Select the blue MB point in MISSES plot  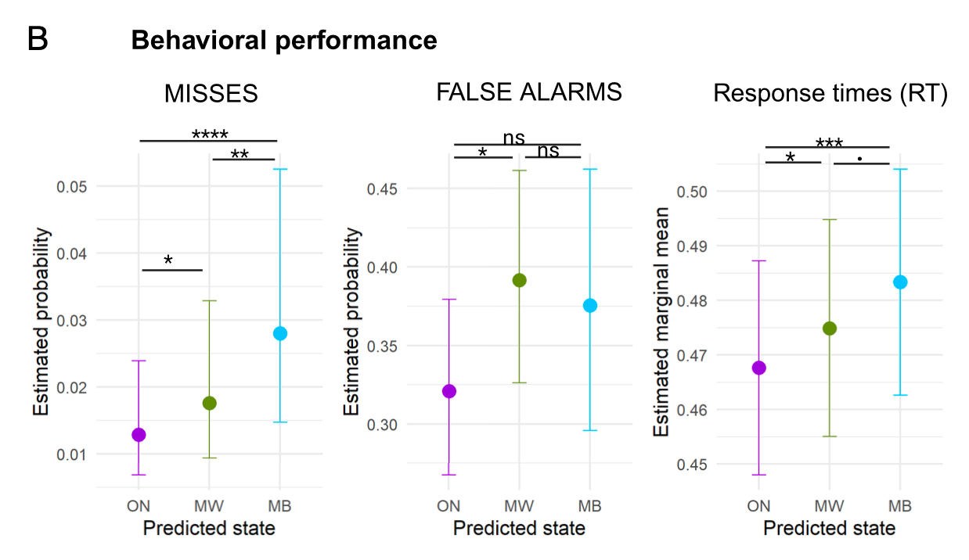pos(280,333)
